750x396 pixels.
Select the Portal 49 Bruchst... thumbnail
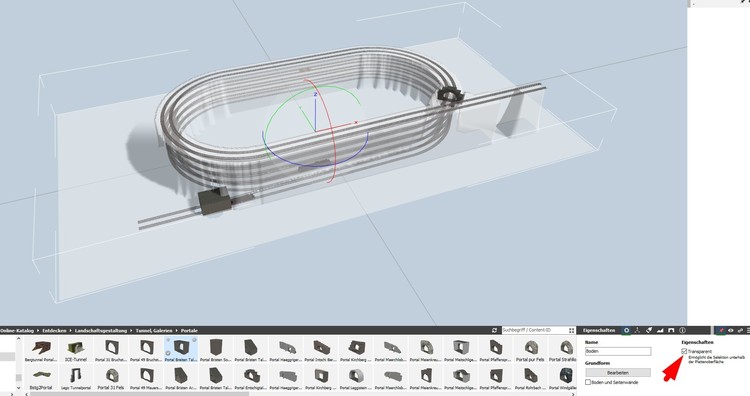(146, 350)
